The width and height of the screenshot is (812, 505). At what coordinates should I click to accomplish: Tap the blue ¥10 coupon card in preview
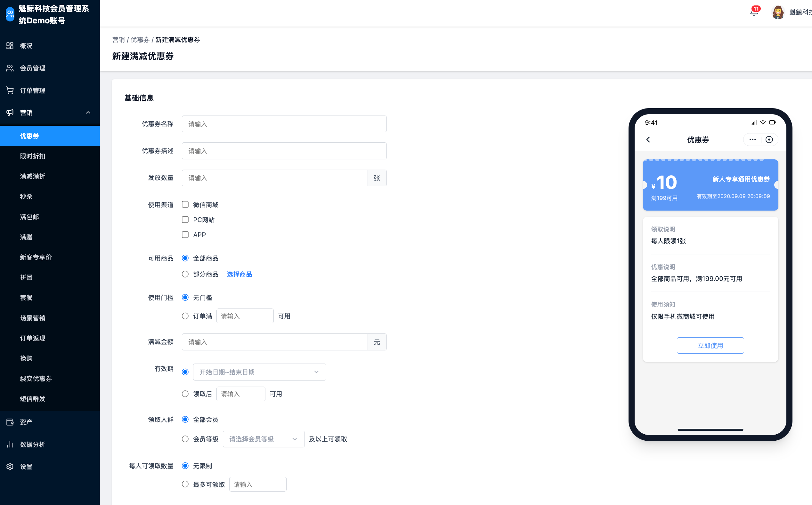click(710, 185)
